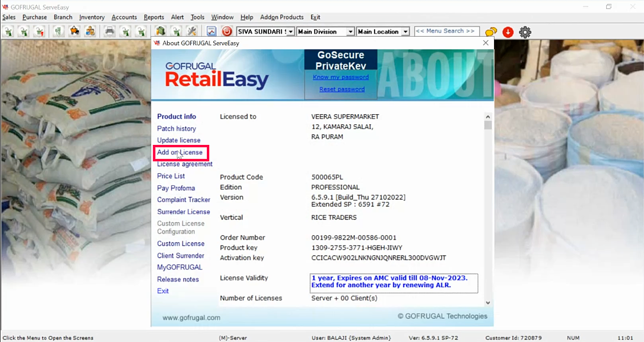Click the product code 500065PL

(327, 177)
